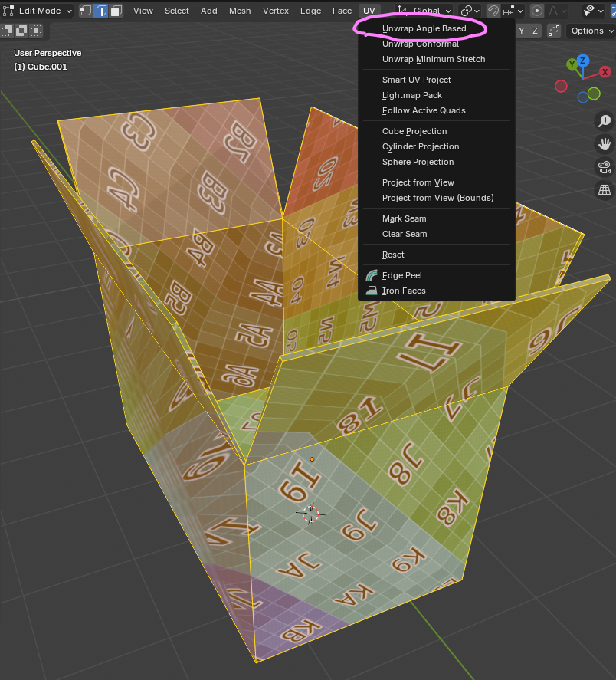Click the pan view hand icon

[x=605, y=143]
